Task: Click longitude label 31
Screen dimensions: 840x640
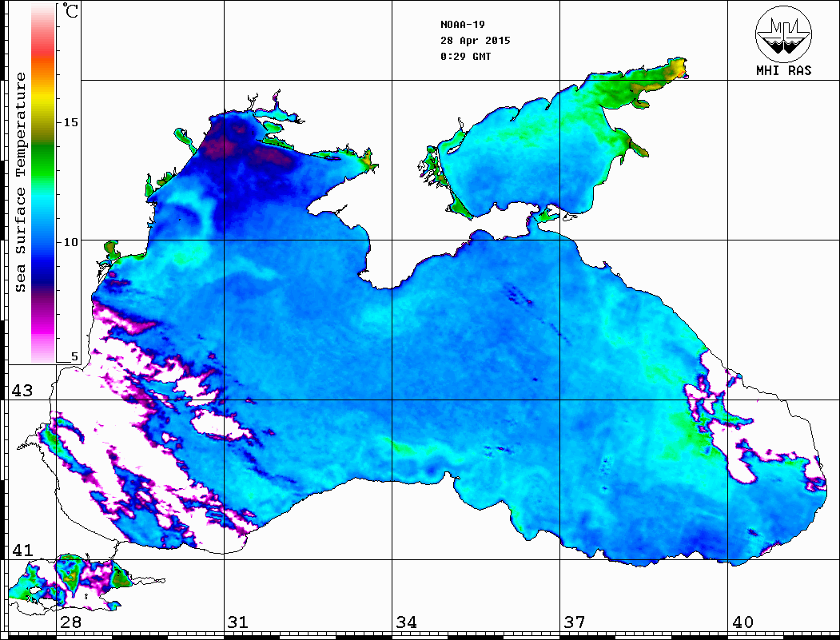Action: [x=238, y=622]
